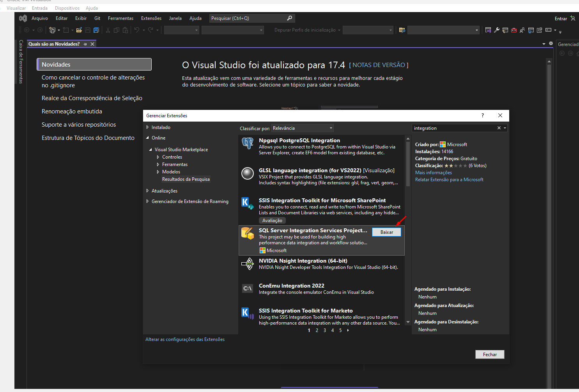The width and height of the screenshot is (579, 392).
Task: Open the Mais informações link
Action: (x=434, y=173)
